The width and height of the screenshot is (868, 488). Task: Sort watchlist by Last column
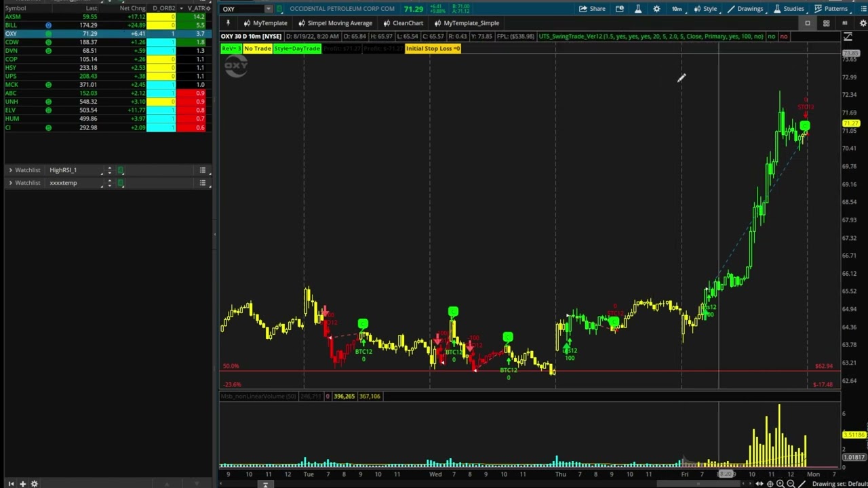91,8
